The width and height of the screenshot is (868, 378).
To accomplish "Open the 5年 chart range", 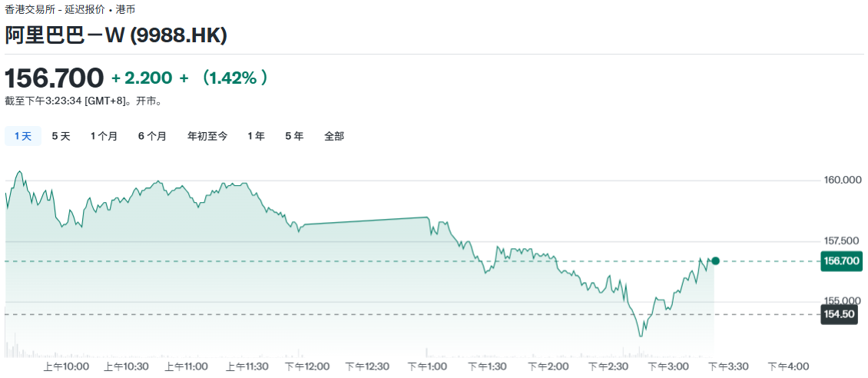I will pyautogui.click(x=294, y=136).
